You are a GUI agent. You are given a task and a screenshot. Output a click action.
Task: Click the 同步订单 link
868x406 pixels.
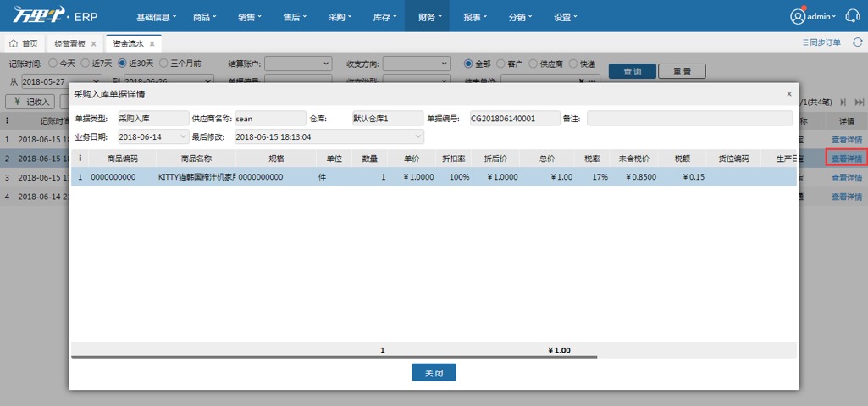(821, 42)
